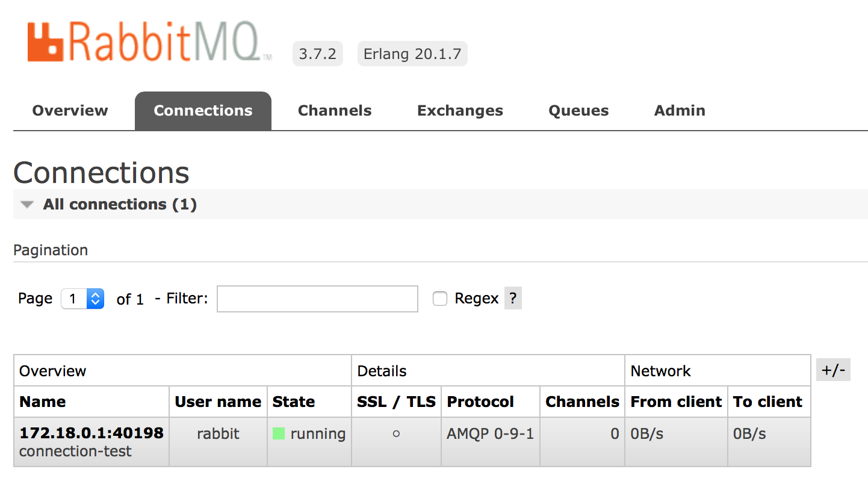Click the green running state indicator
Viewport: 868px width, 478px height.
coord(279,433)
